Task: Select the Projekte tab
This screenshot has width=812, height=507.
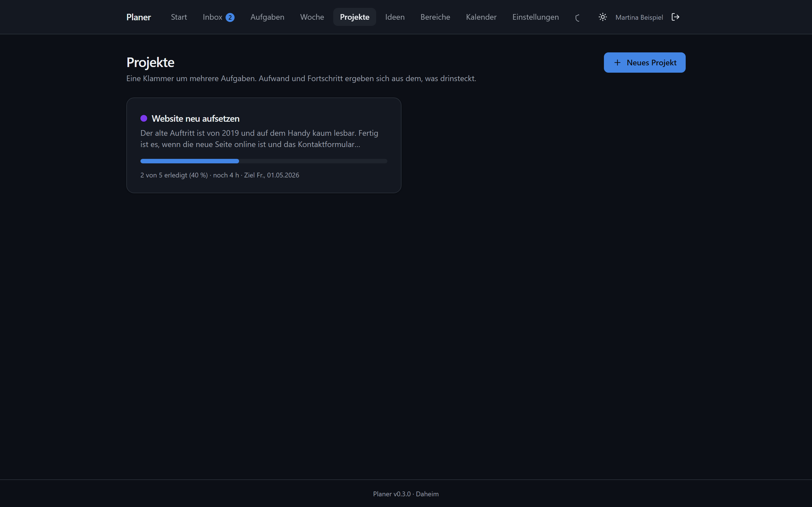Action: point(354,17)
